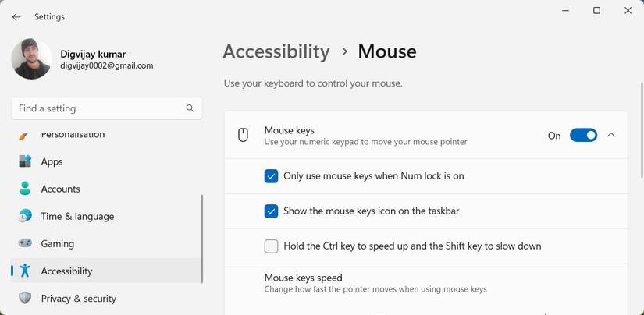
Task: Open the Accessibility sidebar item
Action: pyautogui.click(x=67, y=271)
